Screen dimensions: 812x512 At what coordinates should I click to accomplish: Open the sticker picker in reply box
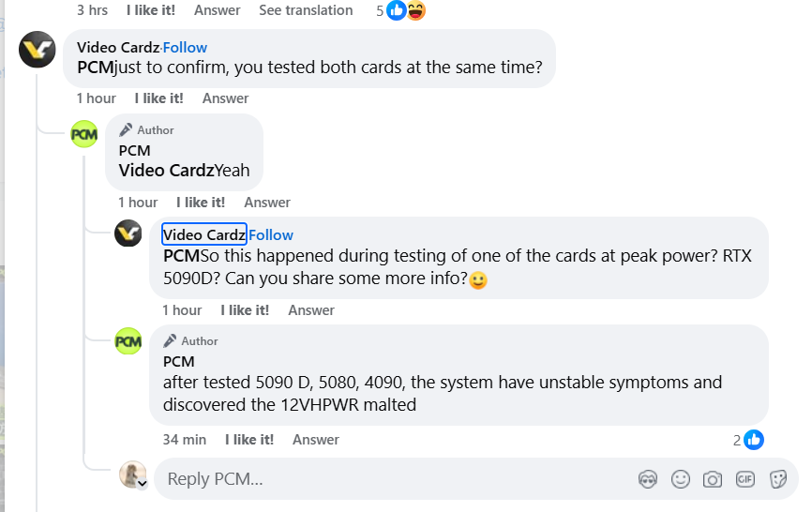point(777,479)
